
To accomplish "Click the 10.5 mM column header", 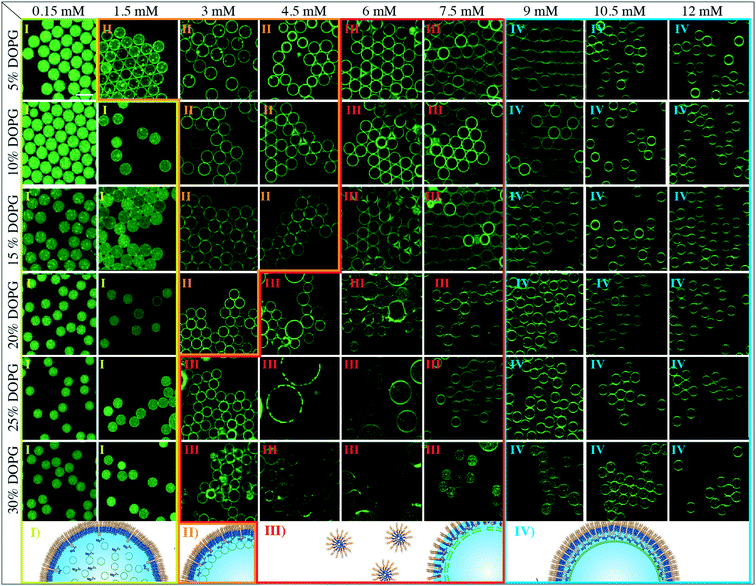I will tap(621, 10).
